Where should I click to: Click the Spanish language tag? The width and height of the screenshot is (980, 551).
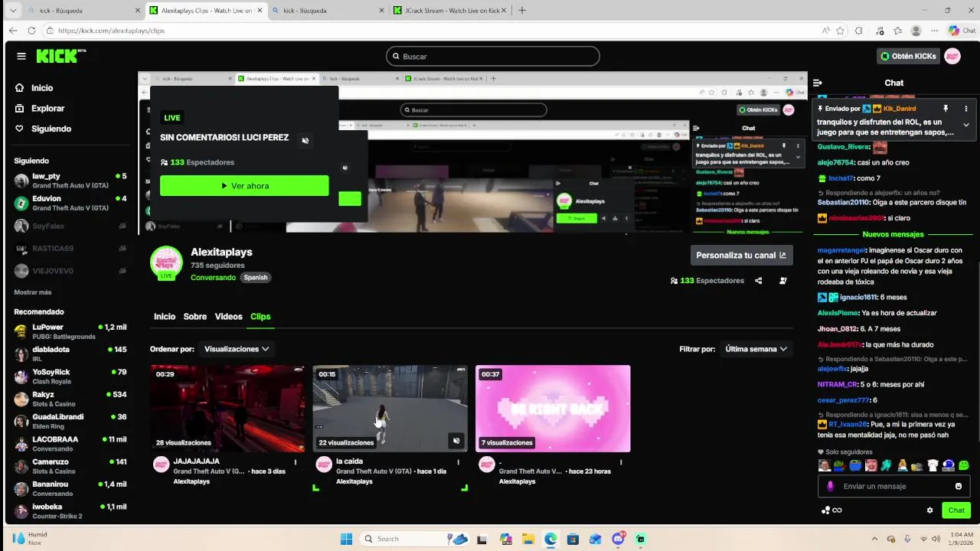[x=256, y=278]
